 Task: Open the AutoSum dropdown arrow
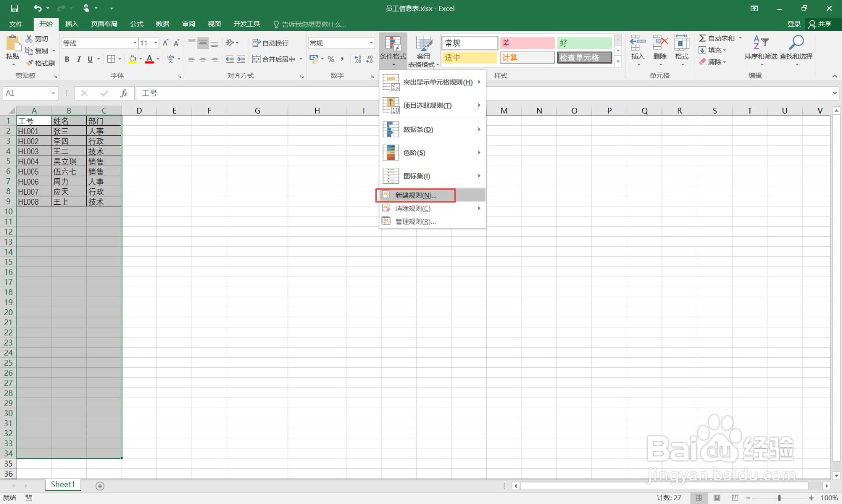(x=740, y=38)
